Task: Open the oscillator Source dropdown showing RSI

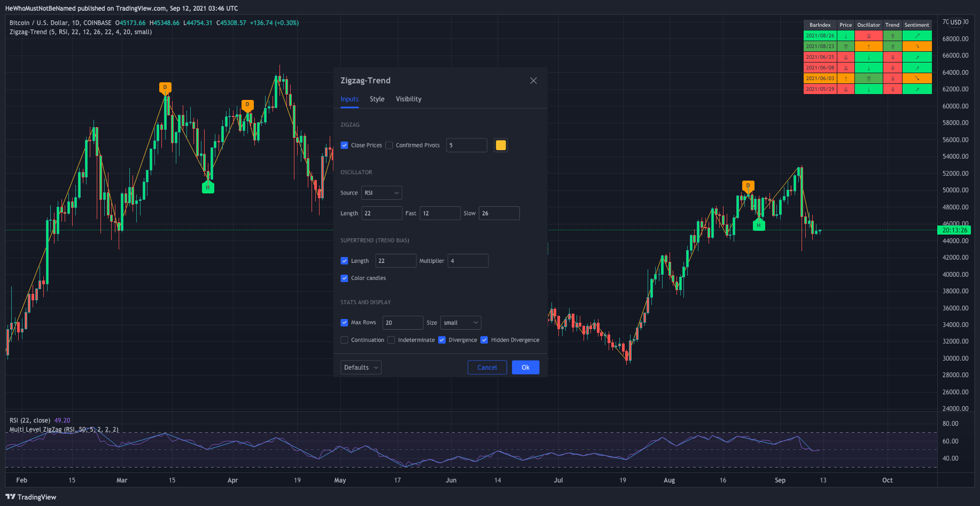Action: tap(382, 193)
